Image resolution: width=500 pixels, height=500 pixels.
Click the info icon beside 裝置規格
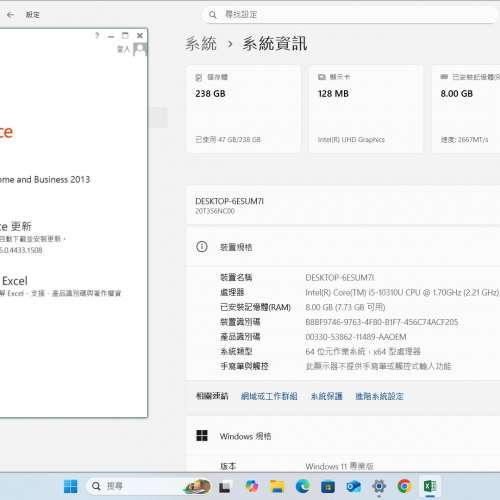(202, 247)
